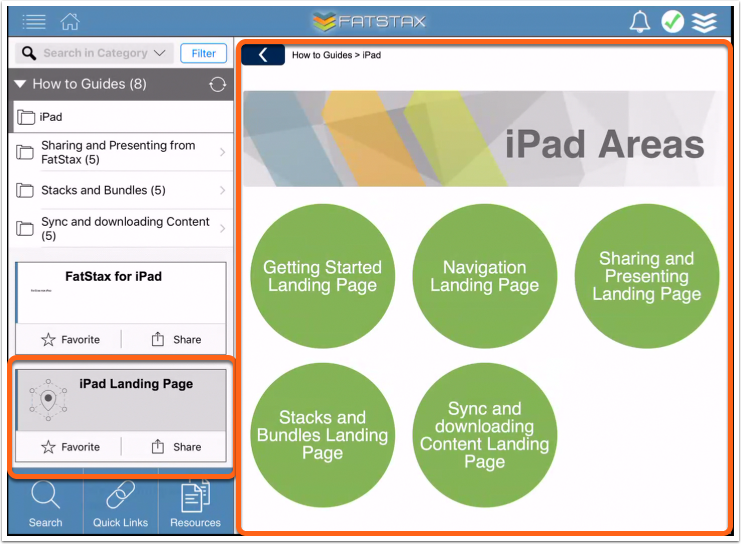
Task: Open Getting Started Landing Page circle
Action: (322, 276)
